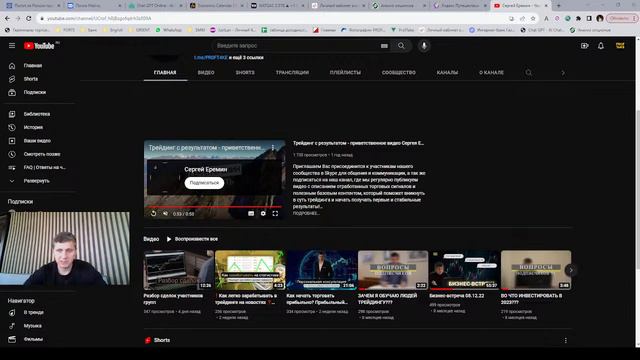Open the Разбор сделок участников video thumbnail
The width and height of the screenshot is (640, 360).
pos(178,270)
